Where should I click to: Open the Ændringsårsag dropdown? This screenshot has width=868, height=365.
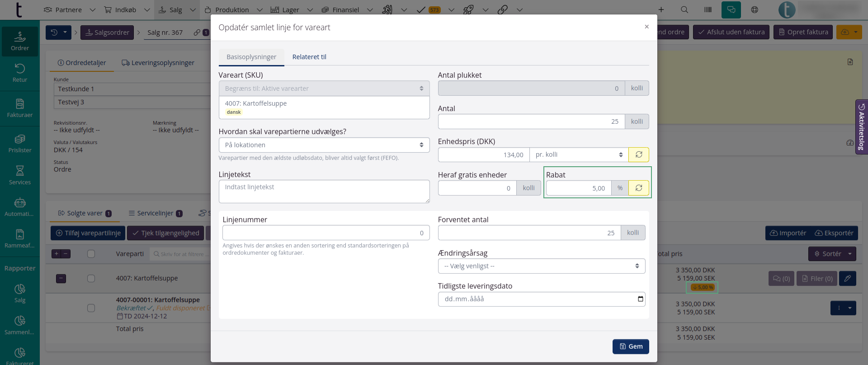[x=541, y=266]
